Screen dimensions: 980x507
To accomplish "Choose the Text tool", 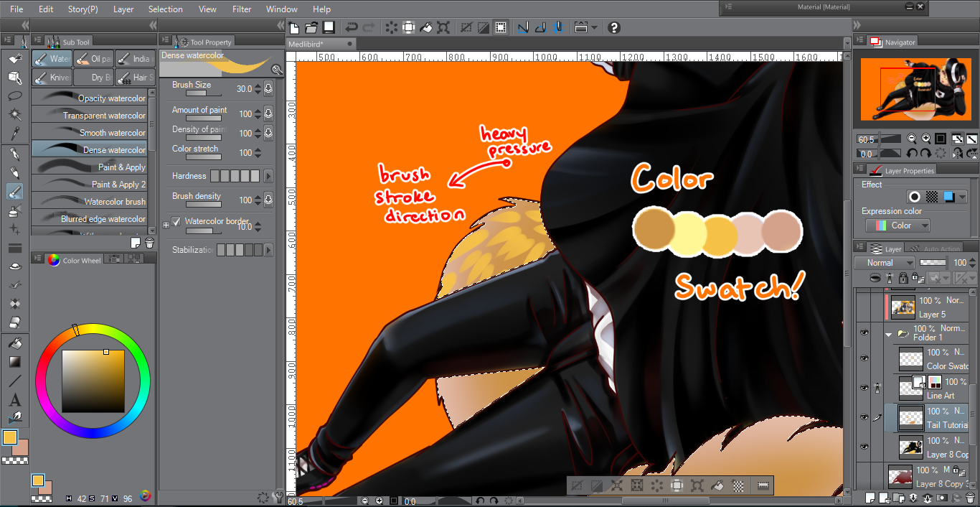I will (14, 400).
